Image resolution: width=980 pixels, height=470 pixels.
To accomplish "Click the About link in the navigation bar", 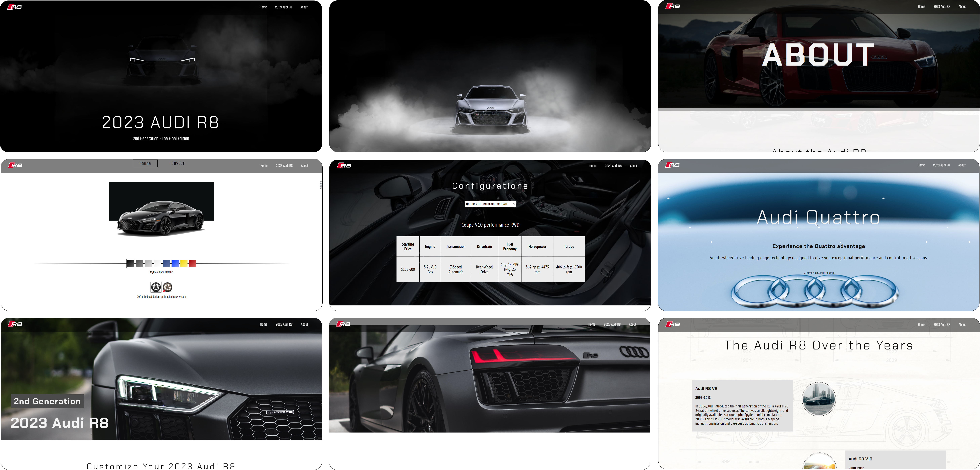I will 304,7.
